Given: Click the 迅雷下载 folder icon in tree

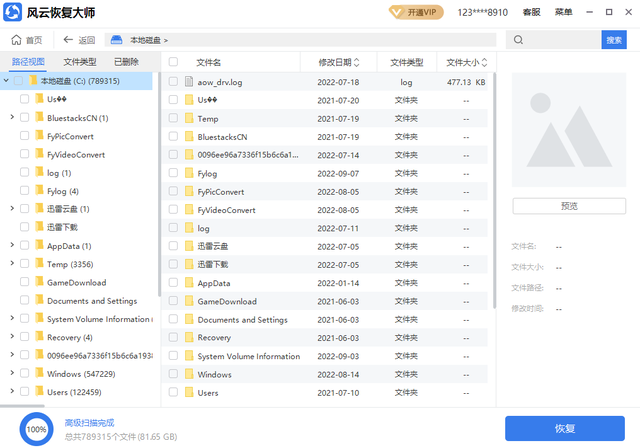Looking at the screenshot, I should coord(39,226).
